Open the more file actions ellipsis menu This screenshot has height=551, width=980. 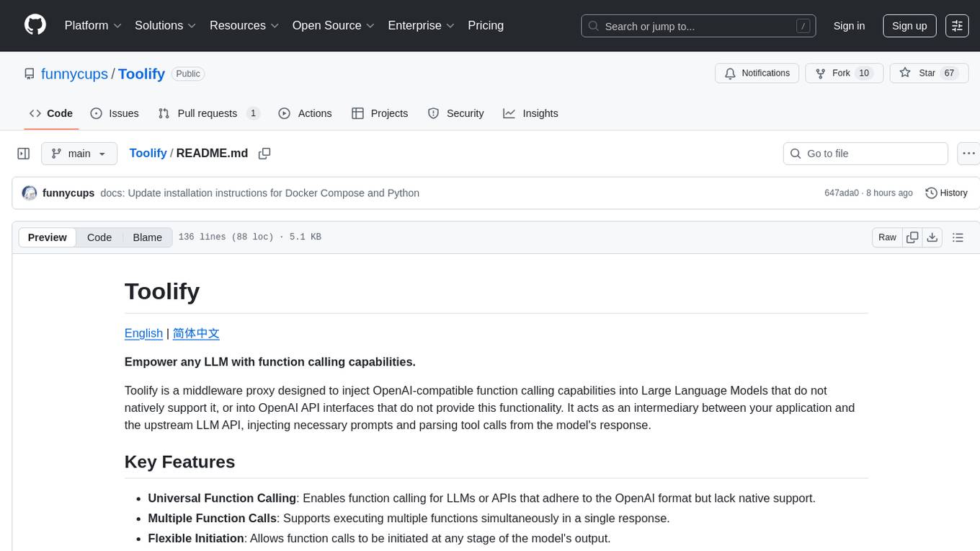tap(968, 154)
